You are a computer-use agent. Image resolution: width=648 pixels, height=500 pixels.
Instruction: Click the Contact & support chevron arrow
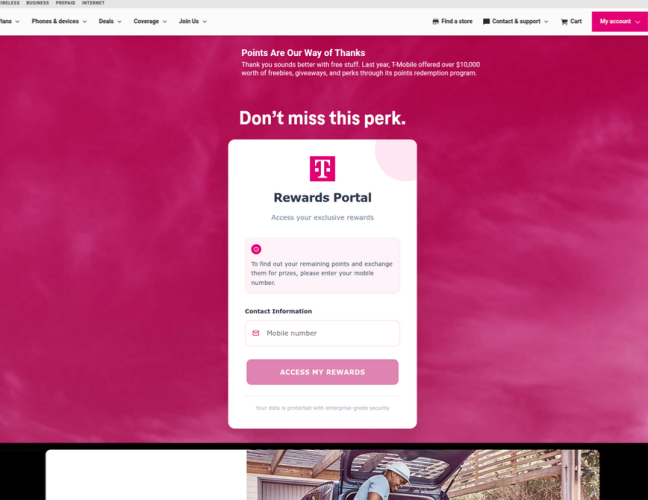[x=546, y=21]
